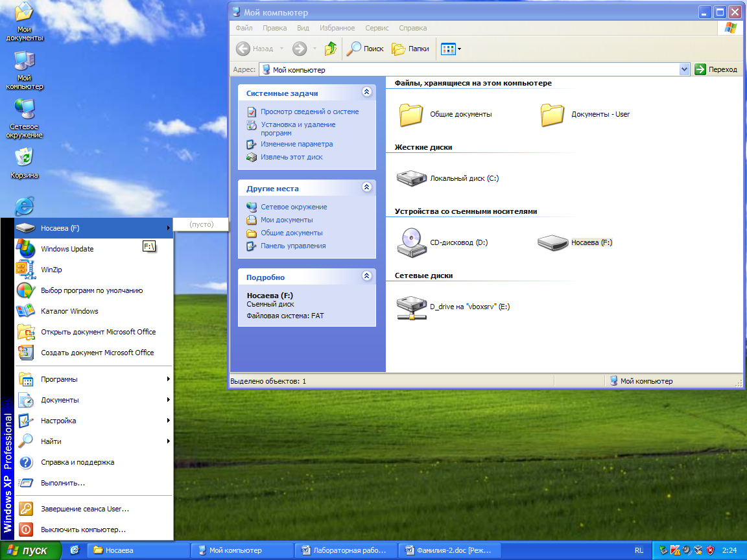Open the Справка menu
The height and width of the screenshot is (560, 747).
pos(412,28)
